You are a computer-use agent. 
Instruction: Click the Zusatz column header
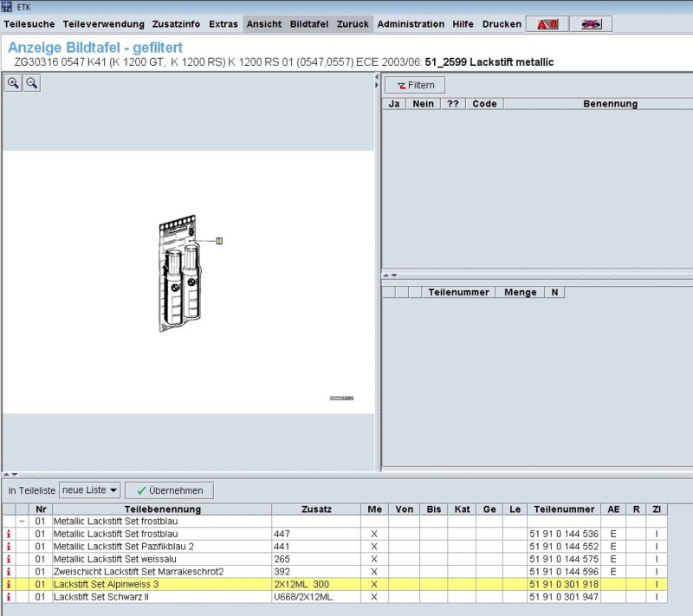pos(316,509)
